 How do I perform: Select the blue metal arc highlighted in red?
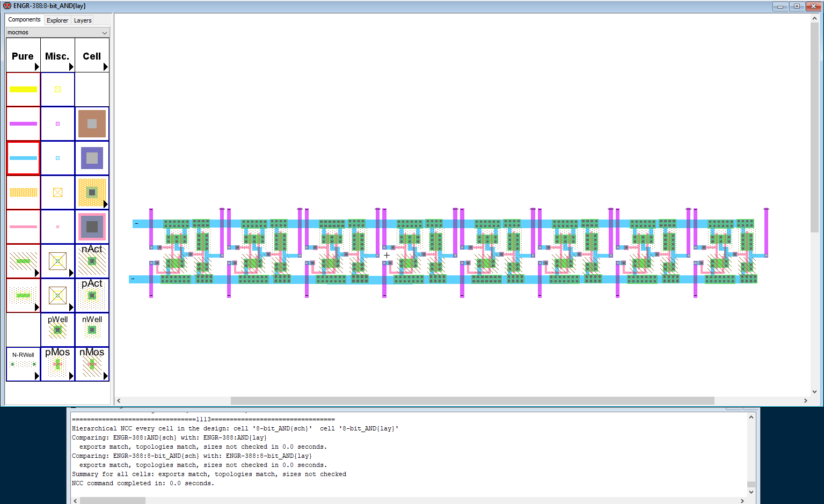pyautogui.click(x=23, y=158)
